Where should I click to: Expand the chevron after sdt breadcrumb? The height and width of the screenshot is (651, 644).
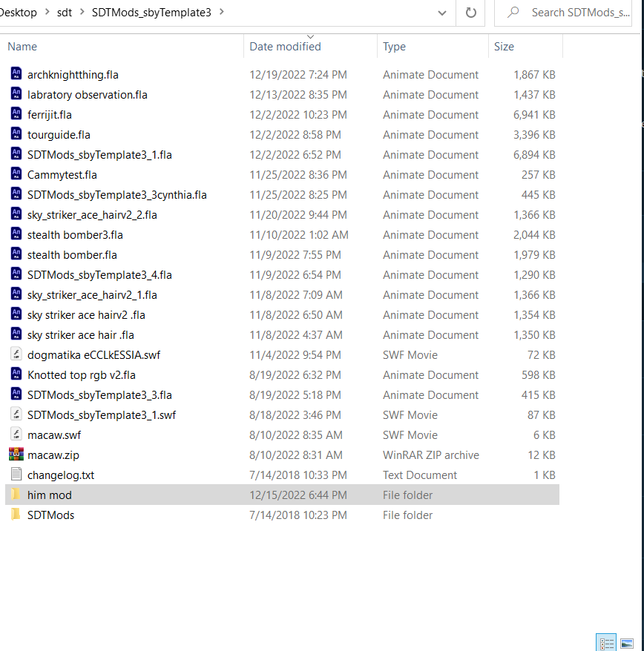pos(82,12)
